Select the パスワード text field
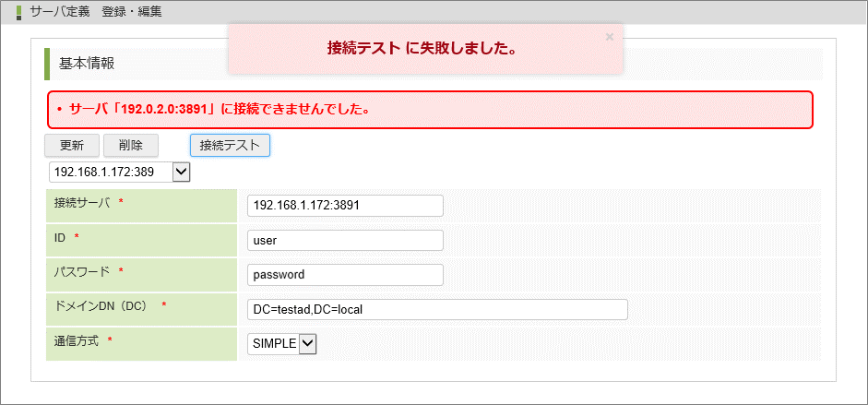This screenshot has height=405, width=868. pos(345,275)
